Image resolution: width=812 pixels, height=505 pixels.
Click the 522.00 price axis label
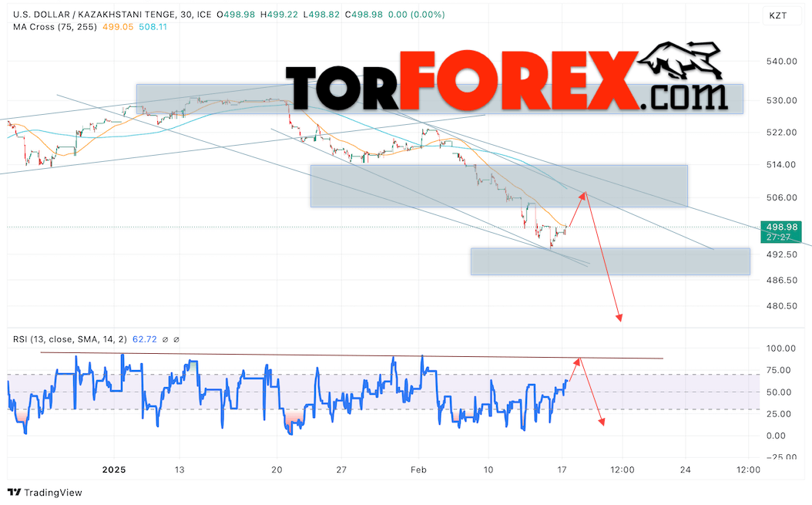click(x=781, y=132)
